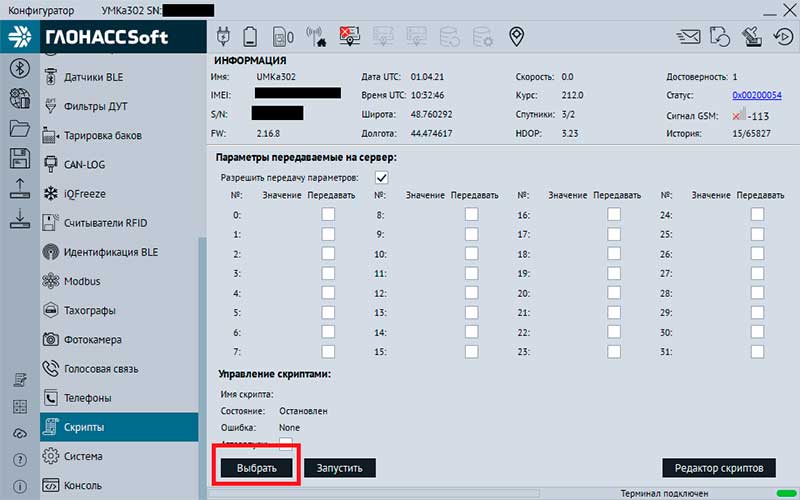This screenshot has width=800, height=500.
Task: Click the bottom progress bar
Action: [x=374, y=493]
